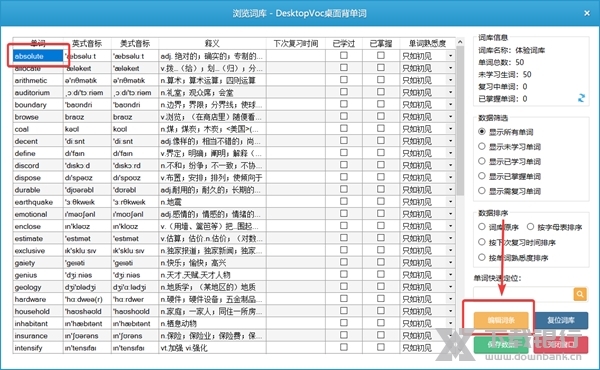
Task: Click the definition cell 'n.地震'
Action: (212, 202)
